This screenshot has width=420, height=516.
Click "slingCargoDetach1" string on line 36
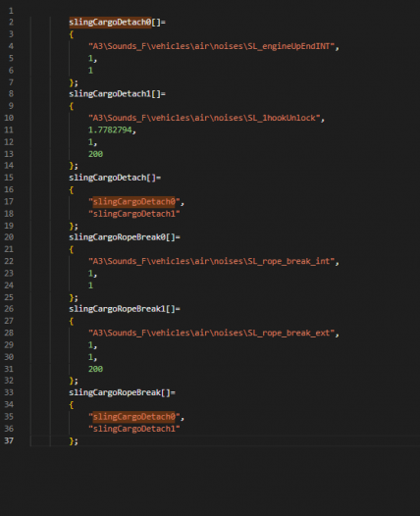[x=134, y=429]
